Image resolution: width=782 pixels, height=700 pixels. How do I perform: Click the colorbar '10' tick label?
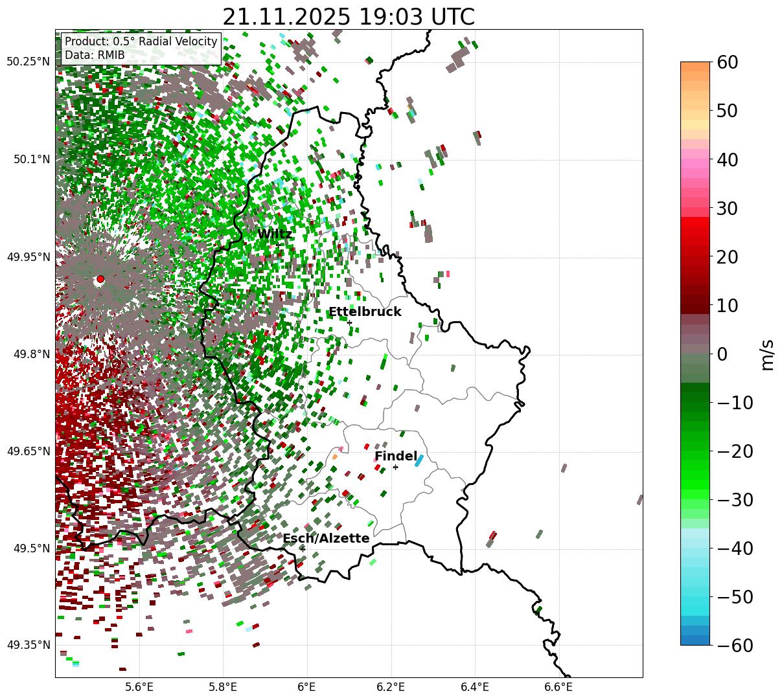[726, 305]
